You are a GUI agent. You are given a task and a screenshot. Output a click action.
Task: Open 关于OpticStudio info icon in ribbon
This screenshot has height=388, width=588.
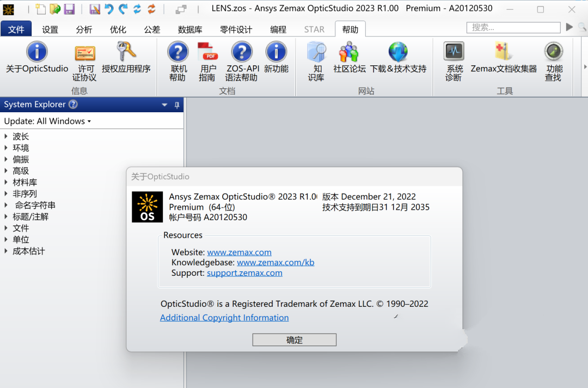coord(37,52)
